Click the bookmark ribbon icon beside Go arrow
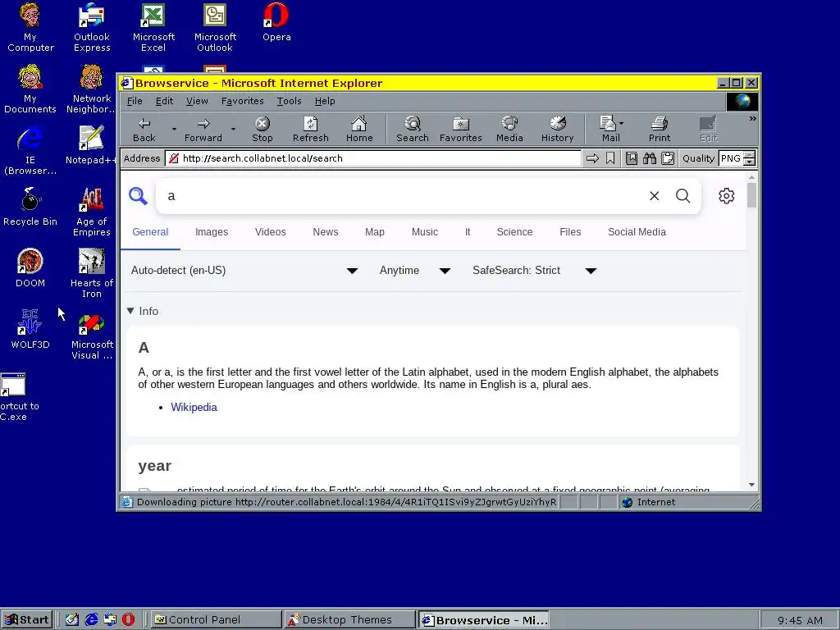This screenshot has width=840, height=630. pos(610,158)
